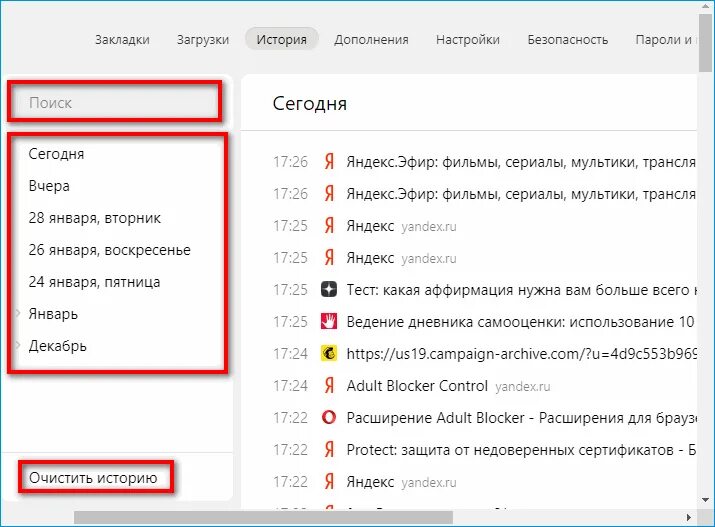Image resolution: width=715 pixels, height=527 pixels.
Task: Open Protect: защита от недоверенных сертификатов entry
Action: point(521,450)
